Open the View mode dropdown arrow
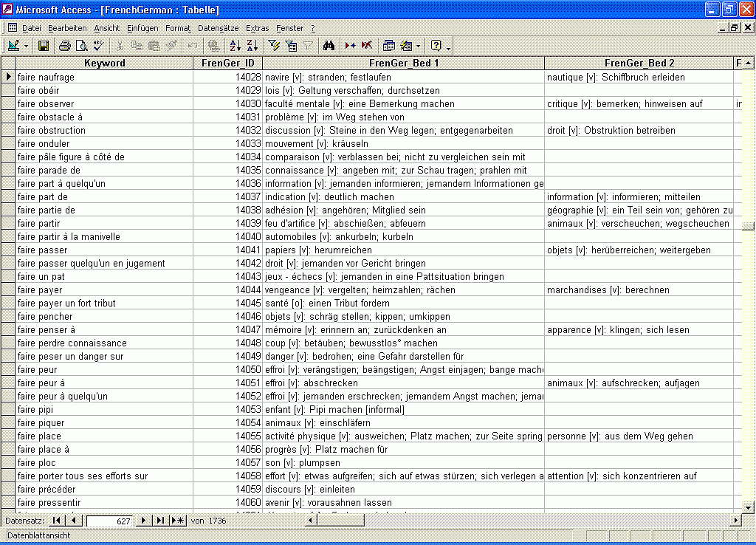Image resolution: width=756 pixels, height=545 pixels. (26, 47)
